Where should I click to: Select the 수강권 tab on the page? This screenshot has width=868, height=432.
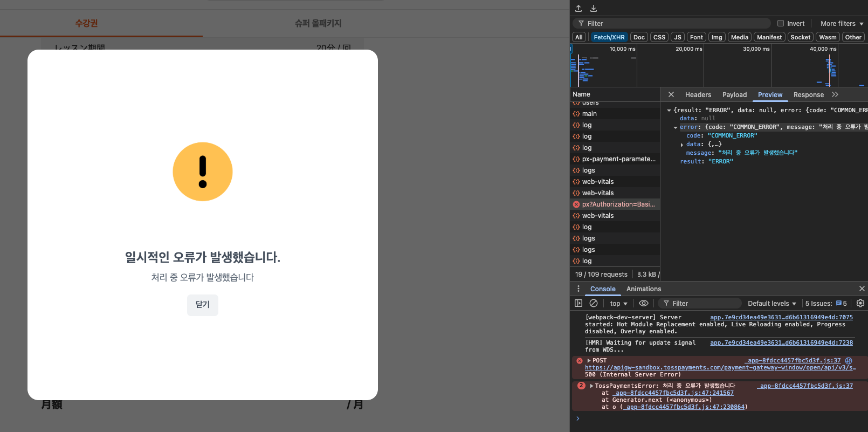[86, 23]
